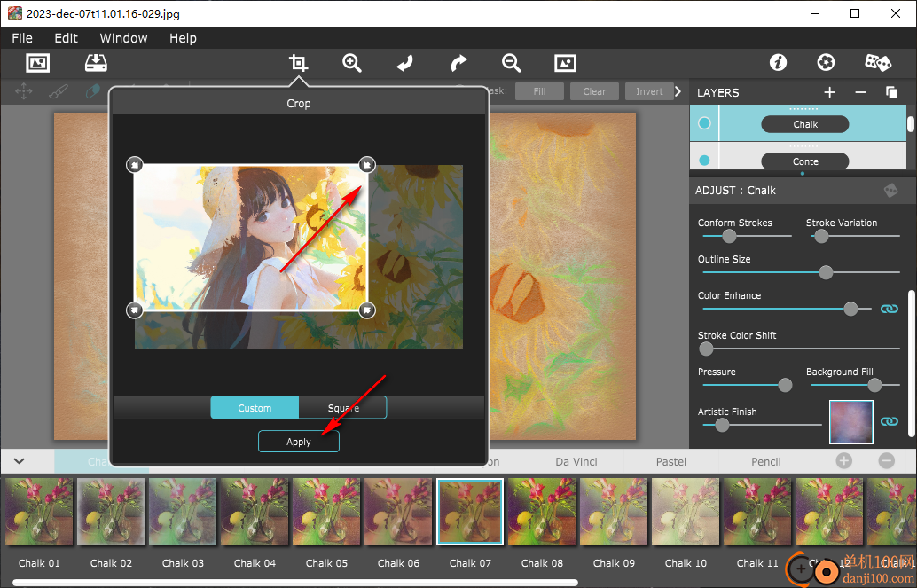
Task: Click bottom-left crop corner handle
Action: [x=135, y=310]
